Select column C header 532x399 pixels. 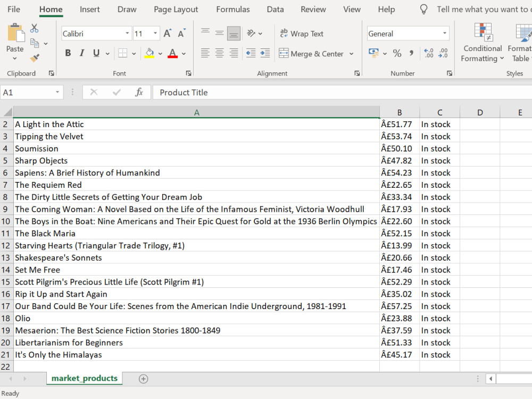coord(440,112)
